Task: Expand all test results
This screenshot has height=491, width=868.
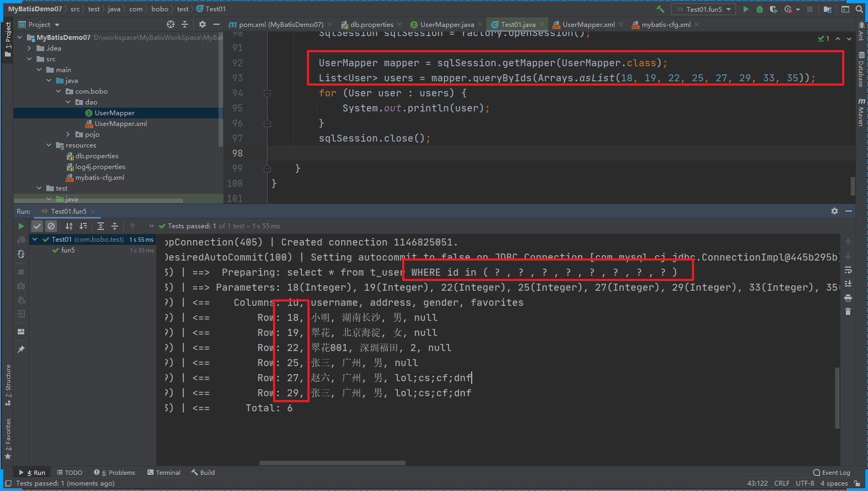Action: click(x=101, y=226)
